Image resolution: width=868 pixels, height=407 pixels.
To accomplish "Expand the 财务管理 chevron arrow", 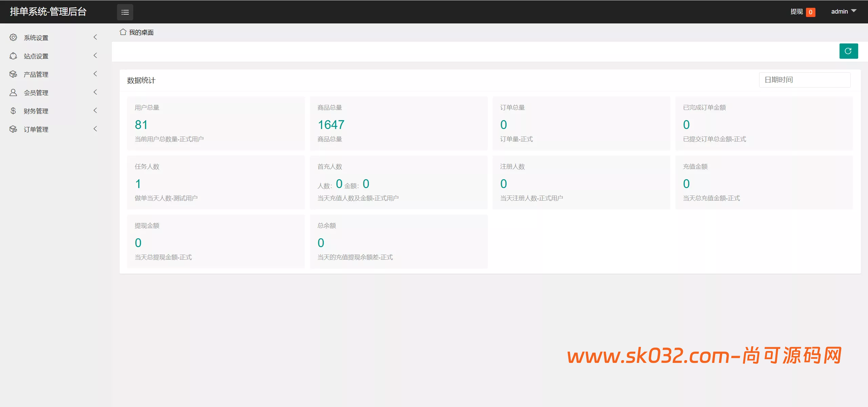I will [95, 110].
